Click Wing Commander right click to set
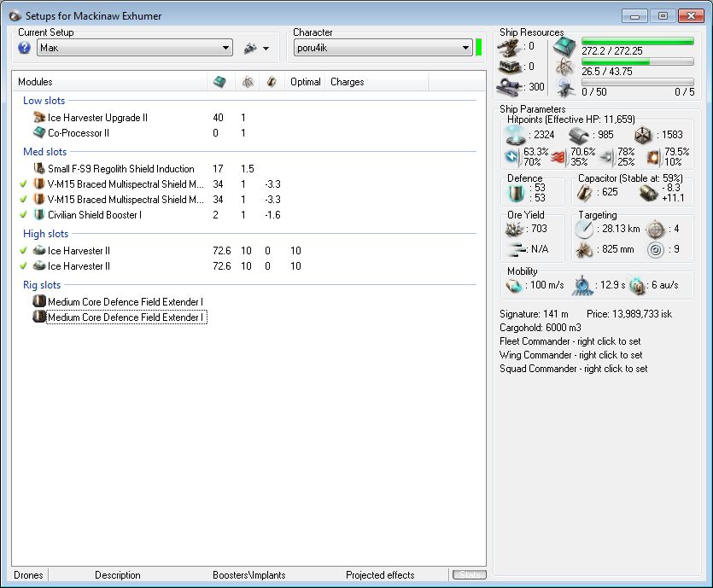Viewport: 713px width, 588px height. 571,355
